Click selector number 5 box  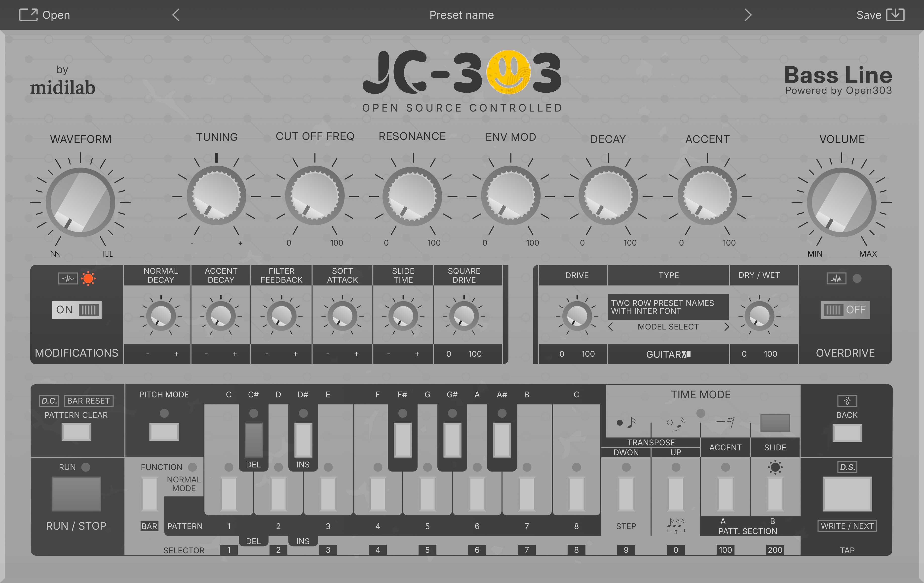click(427, 550)
